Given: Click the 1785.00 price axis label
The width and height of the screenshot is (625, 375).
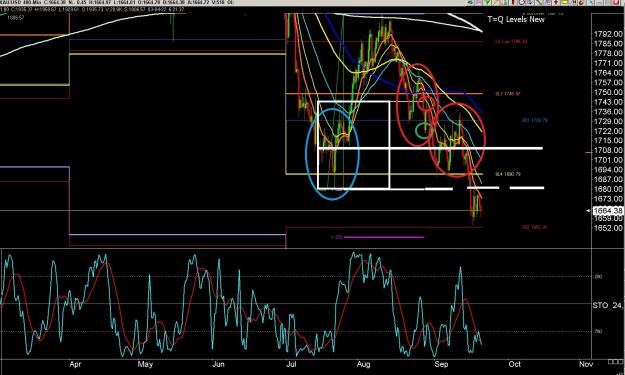Looking at the screenshot, I should 608,44.
